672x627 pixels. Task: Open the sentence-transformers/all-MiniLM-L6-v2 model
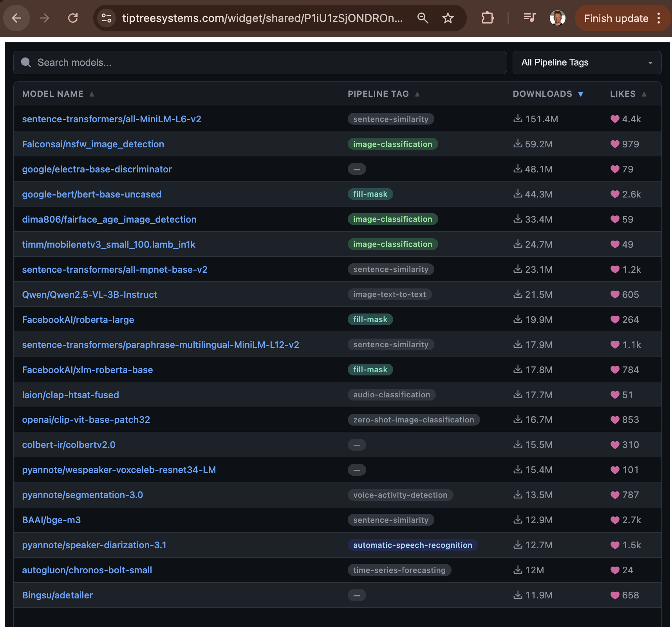[112, 119]
